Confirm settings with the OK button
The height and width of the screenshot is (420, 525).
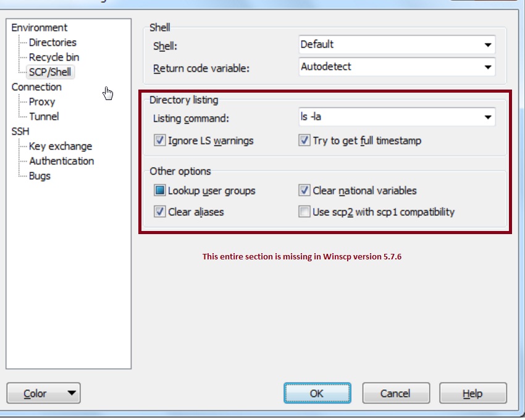click(x=317, y=393)
